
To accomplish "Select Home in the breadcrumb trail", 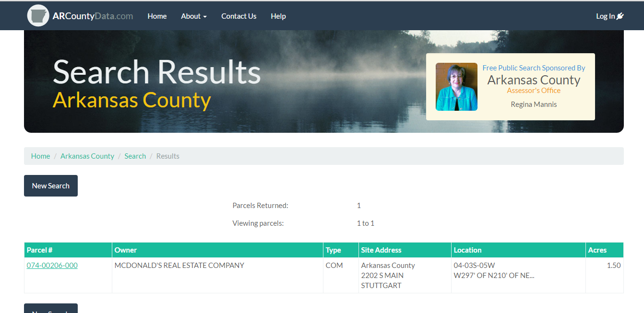I will pyautogui.click(x=40, y=156).
